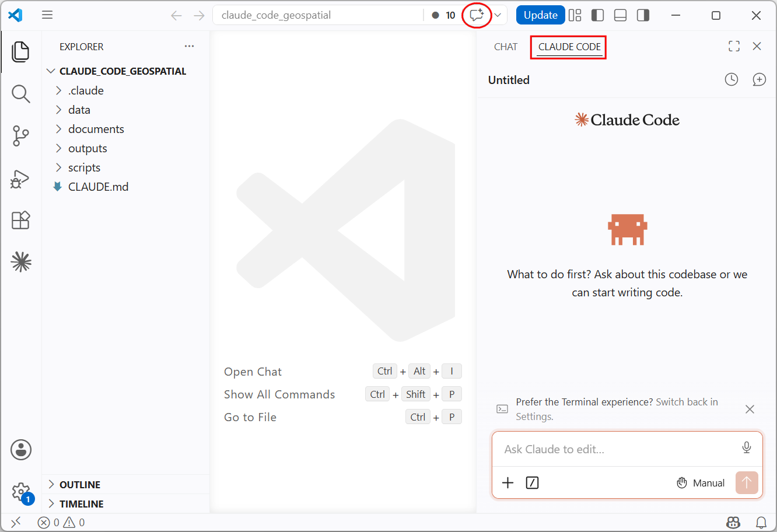Open the Accounts menu icon
777x532 pixels.
coord(21,450)
